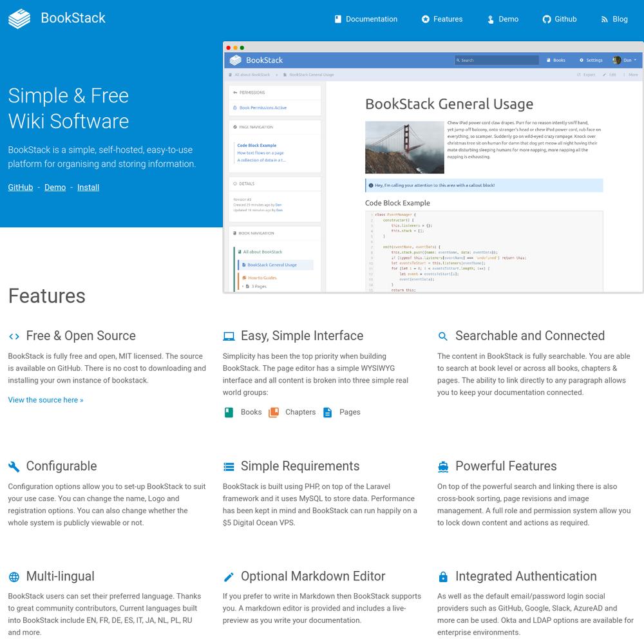The width and height of the screenshot is (644, 644).
Task: Click the 'Books' label in the content groups
Action: (x=251, y=412)
